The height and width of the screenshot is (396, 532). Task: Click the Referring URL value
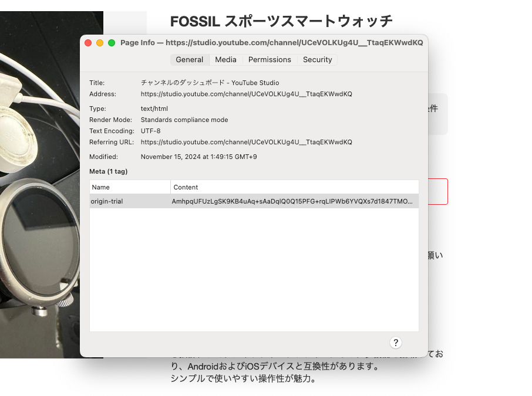click(x=246, y=142)
